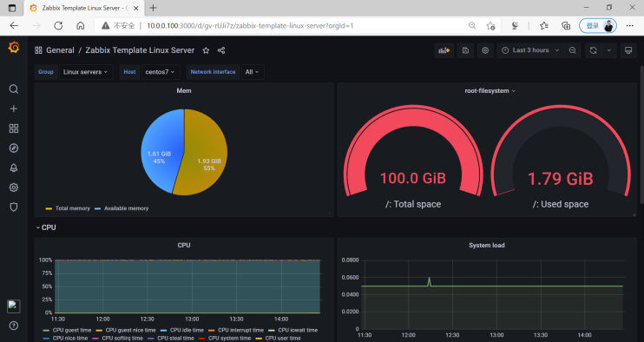
Task: Click the not secure warning indicator
Action: [x=118, y=25]
